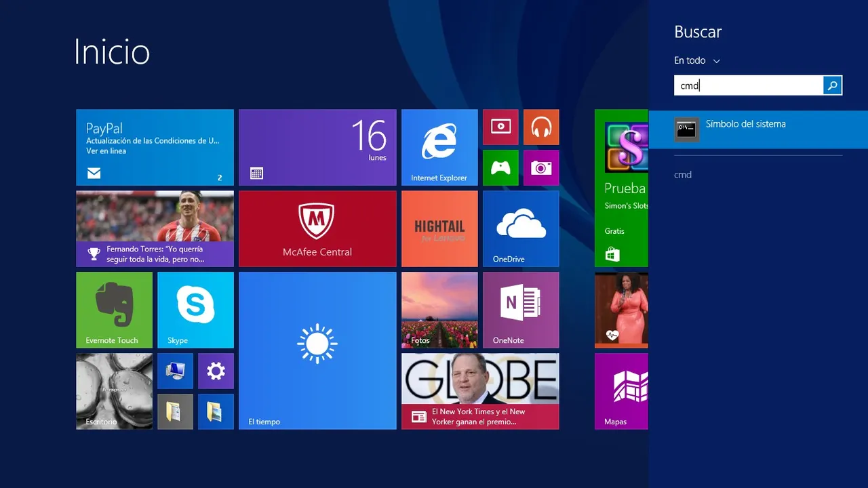868x488 pixels.
Task: Launch OneNote tile
Action: [521, 310]
